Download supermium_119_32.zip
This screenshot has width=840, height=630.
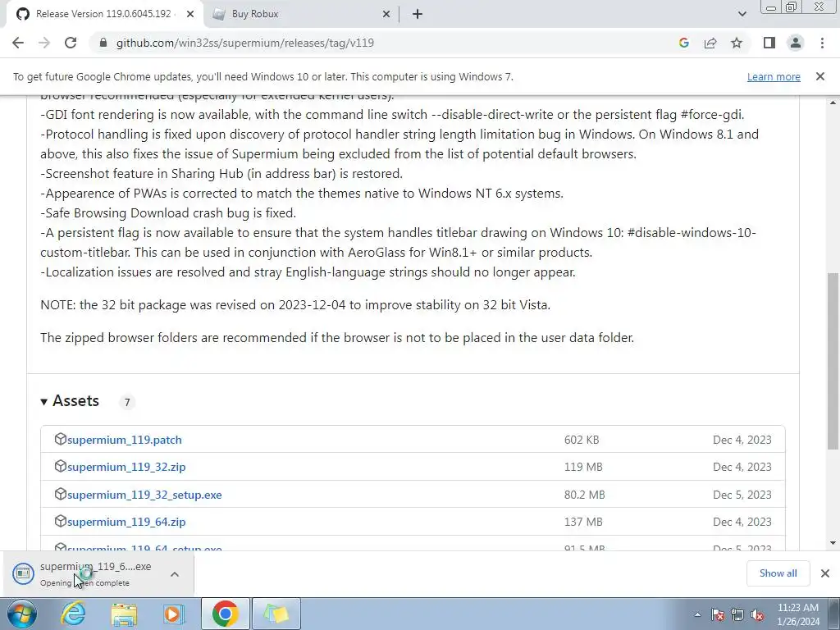[126, 467]
